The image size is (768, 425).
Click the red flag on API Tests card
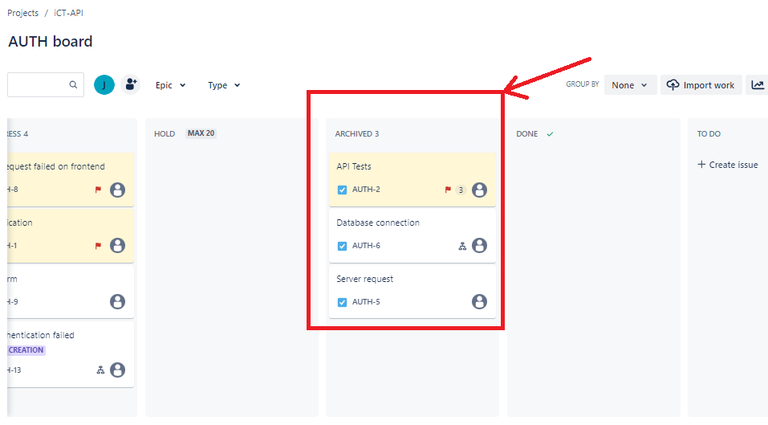click(x=448, y=189)
